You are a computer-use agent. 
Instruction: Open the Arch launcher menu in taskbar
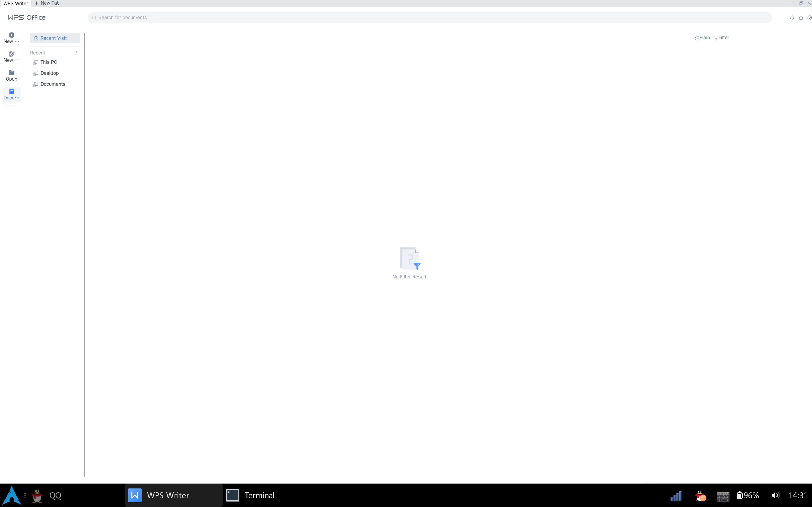(x=12, y=495)
